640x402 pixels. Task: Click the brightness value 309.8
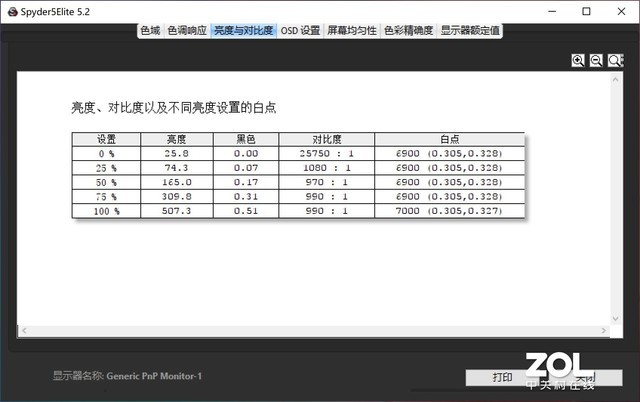tap(176, 196)
